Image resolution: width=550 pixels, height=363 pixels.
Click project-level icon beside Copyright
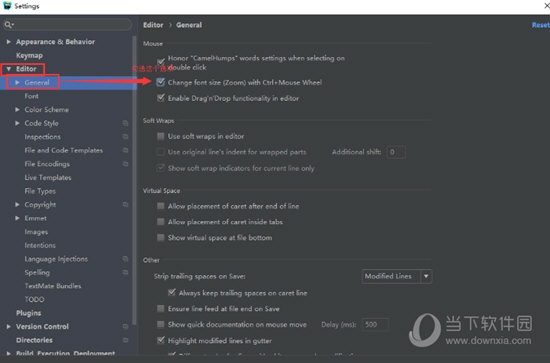point(125,204)
